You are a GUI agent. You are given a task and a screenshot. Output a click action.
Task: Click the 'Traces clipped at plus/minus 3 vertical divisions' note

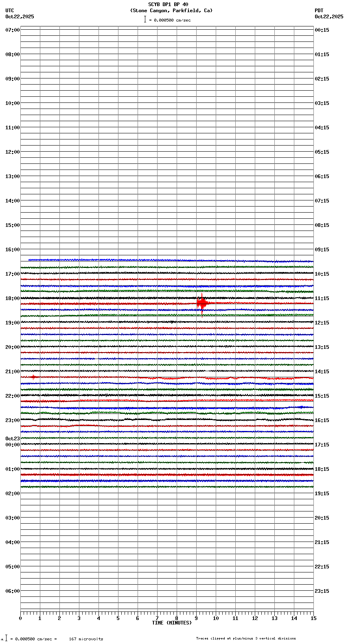point(246,638)
